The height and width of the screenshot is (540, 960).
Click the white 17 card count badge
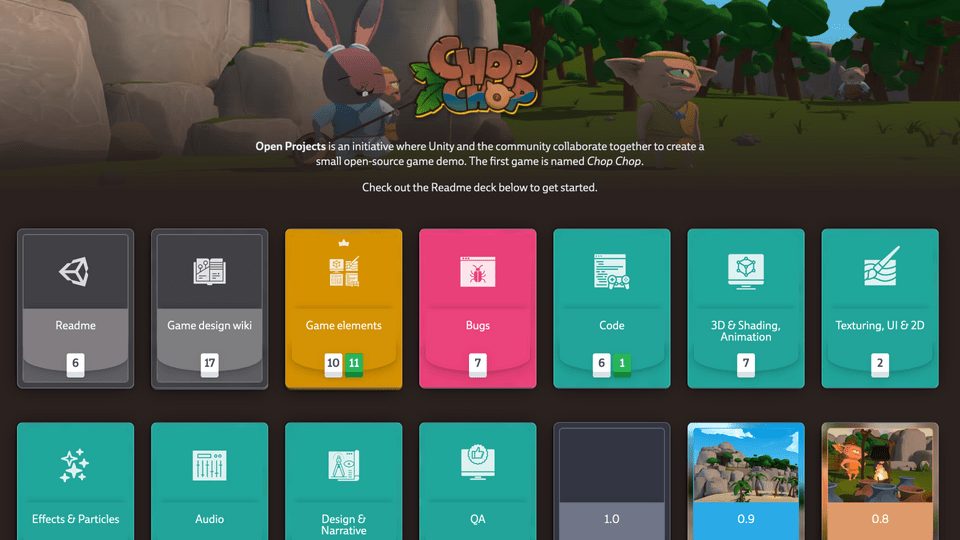209,364
